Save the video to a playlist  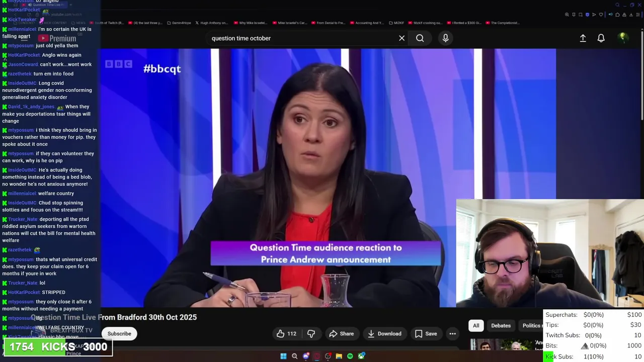pyautogui.click(x=426, y=333)
